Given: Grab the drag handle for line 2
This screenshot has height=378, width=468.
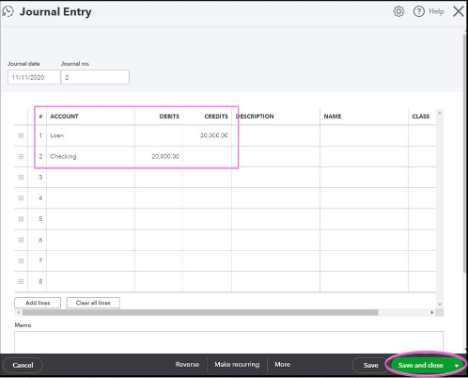Looking at the screenshot, I should [x=21, y=156].
